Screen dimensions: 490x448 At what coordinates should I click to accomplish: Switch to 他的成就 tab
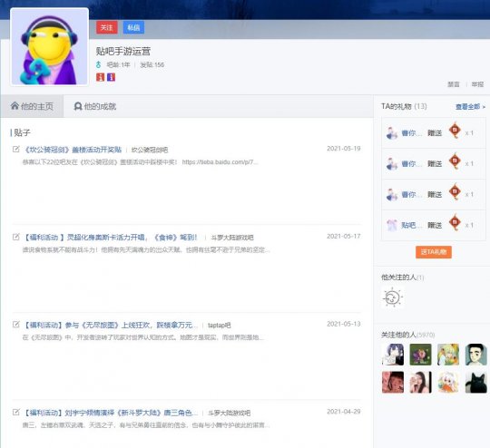[95, 106]
